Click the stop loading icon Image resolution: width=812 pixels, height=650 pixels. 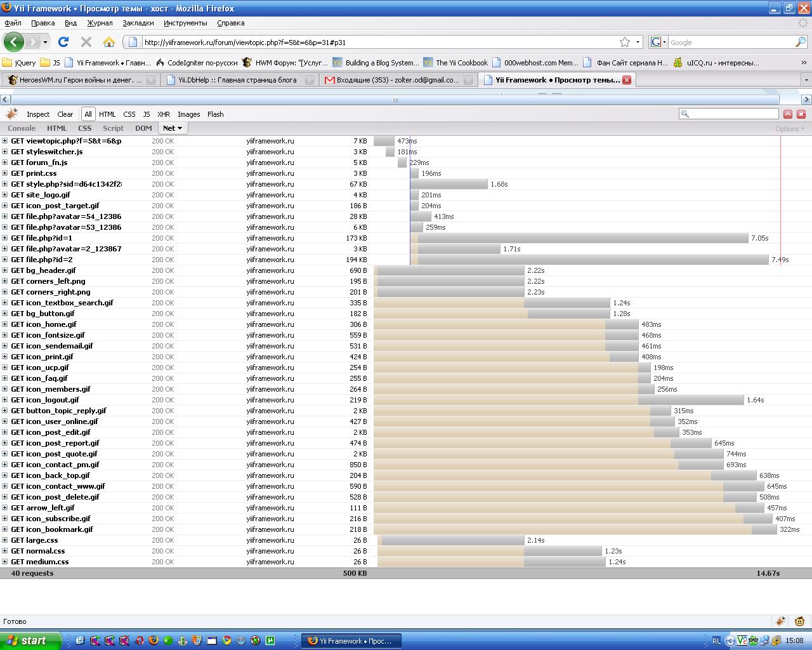(86, 43)
